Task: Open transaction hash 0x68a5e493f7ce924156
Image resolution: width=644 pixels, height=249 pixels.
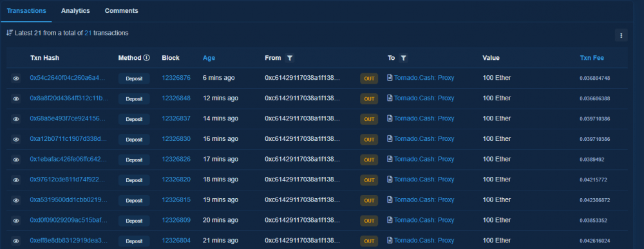Action: (x=68, y=118)
